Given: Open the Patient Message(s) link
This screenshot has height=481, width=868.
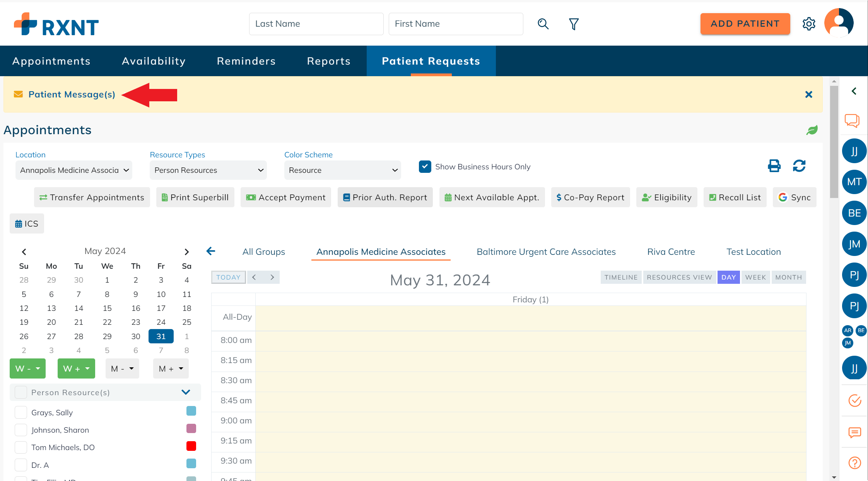Looking at the screenshot, I should point(72,94).
